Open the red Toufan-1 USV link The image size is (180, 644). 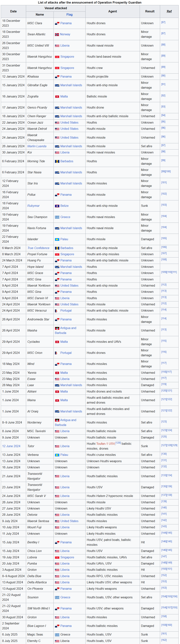[105, 444]
